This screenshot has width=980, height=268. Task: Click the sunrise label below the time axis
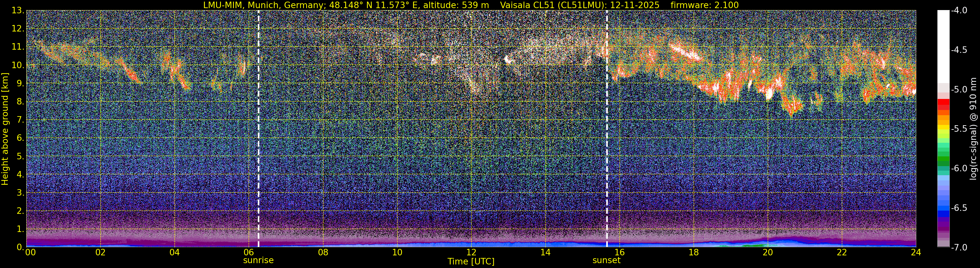(258, 261)
